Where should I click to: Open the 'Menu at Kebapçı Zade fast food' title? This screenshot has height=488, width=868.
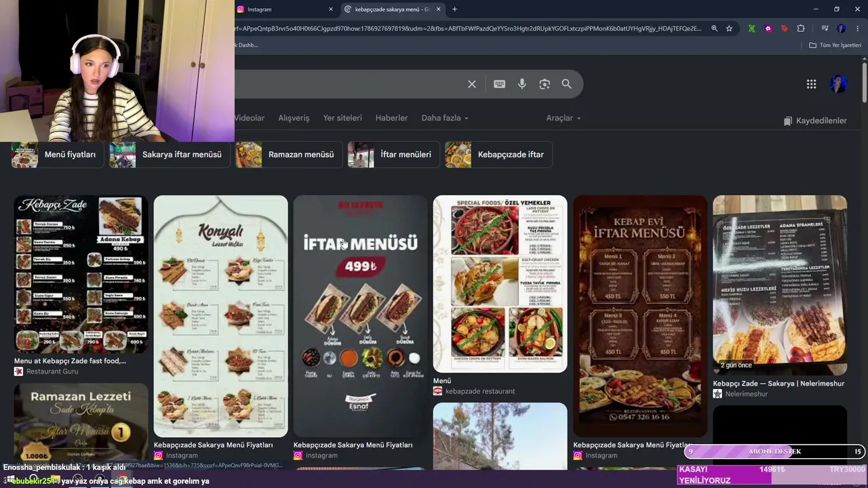click(70, 361)
